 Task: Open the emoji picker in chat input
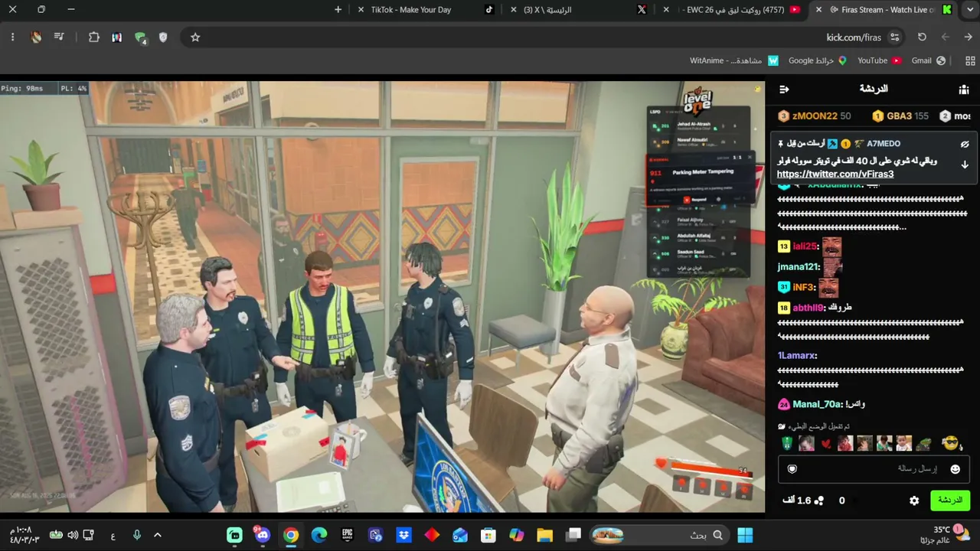coord(955,469)
